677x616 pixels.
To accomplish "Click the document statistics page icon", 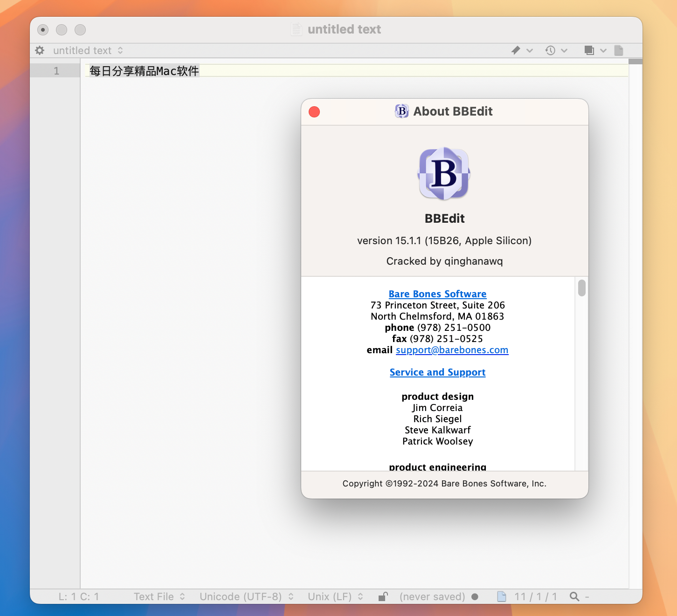I will pyautogui.click(x=502, y=596).
